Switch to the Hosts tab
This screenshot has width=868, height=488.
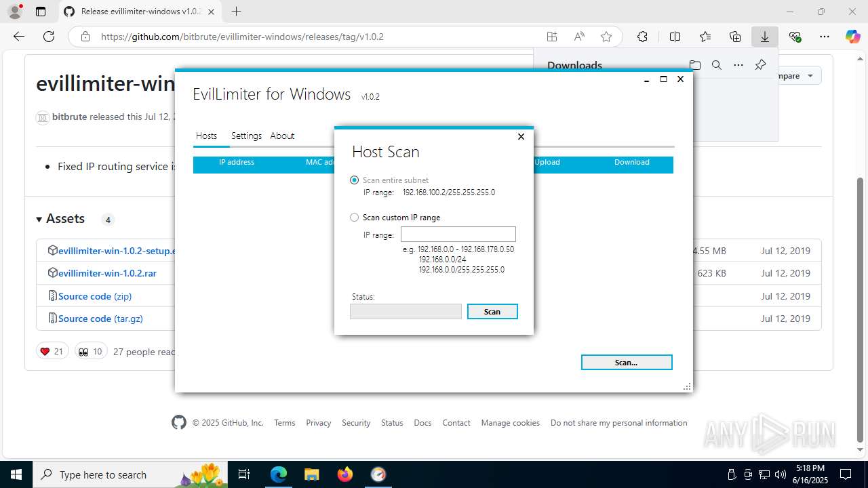pos(206,136)
